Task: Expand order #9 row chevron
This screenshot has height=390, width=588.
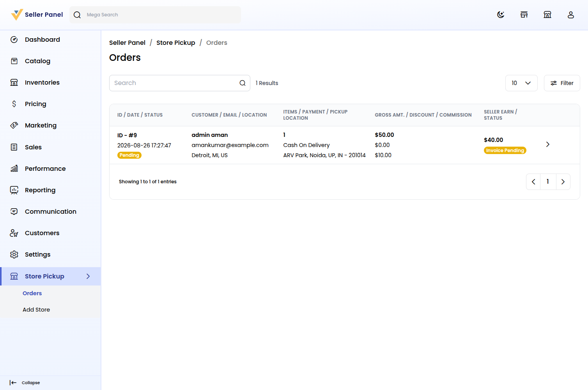Action: coord(548,144)
